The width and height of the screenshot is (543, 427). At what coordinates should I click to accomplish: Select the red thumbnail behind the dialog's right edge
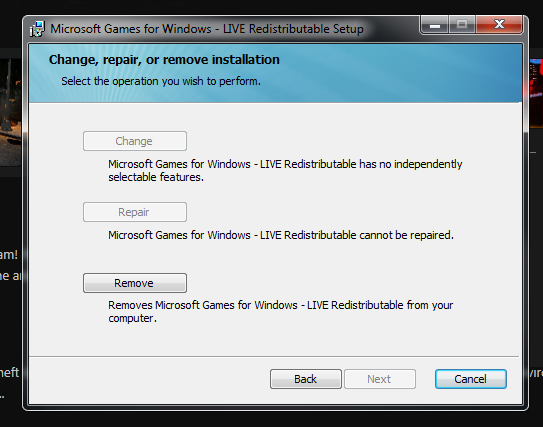point(536,83)
